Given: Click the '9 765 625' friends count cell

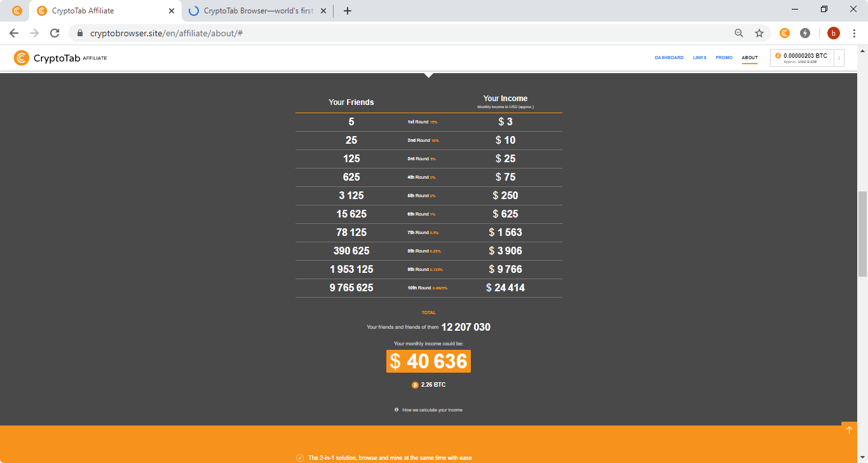Looking at the screenshot, I should [351, 288].
